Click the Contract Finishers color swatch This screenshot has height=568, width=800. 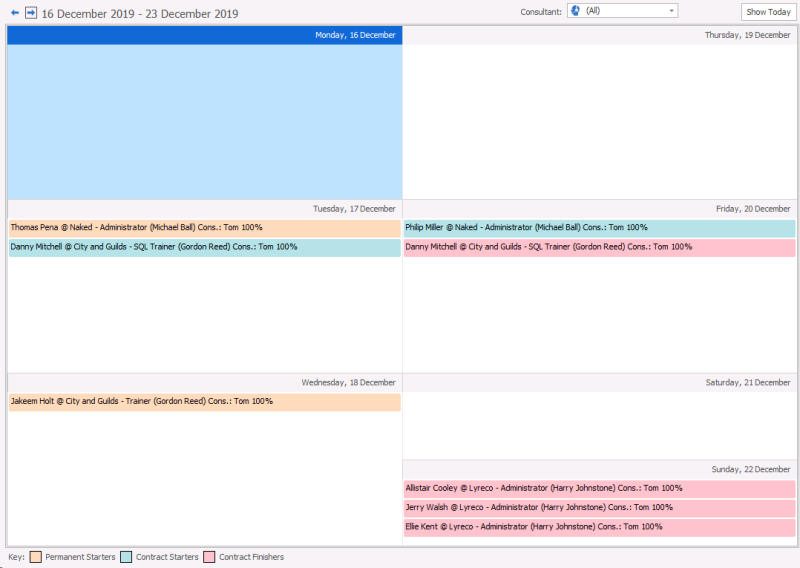point(209,557)
